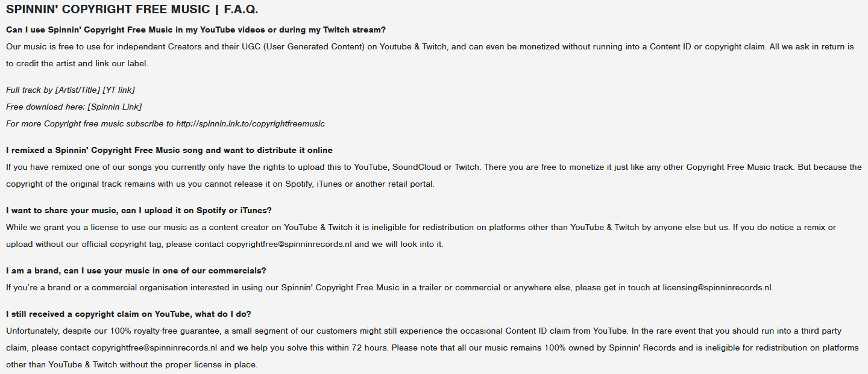Click the "I still received a copyright claim" question
Screen dimensions: 868x374
point(128,314)
